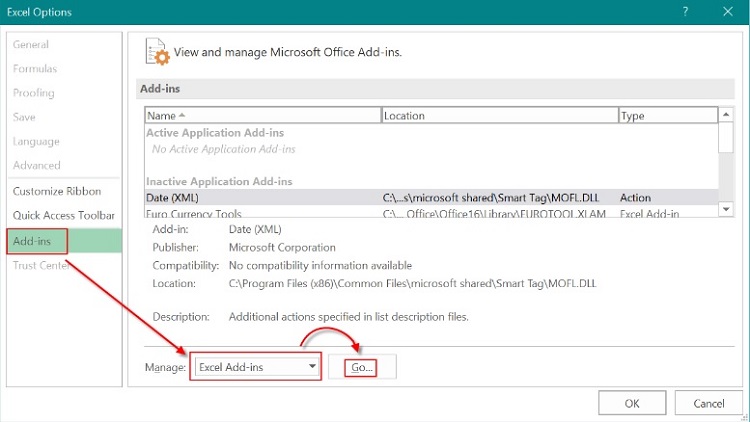Open Customize Ribbon settings
The height and width of the screenshot is (422, 750).
(x=57, y=191)
